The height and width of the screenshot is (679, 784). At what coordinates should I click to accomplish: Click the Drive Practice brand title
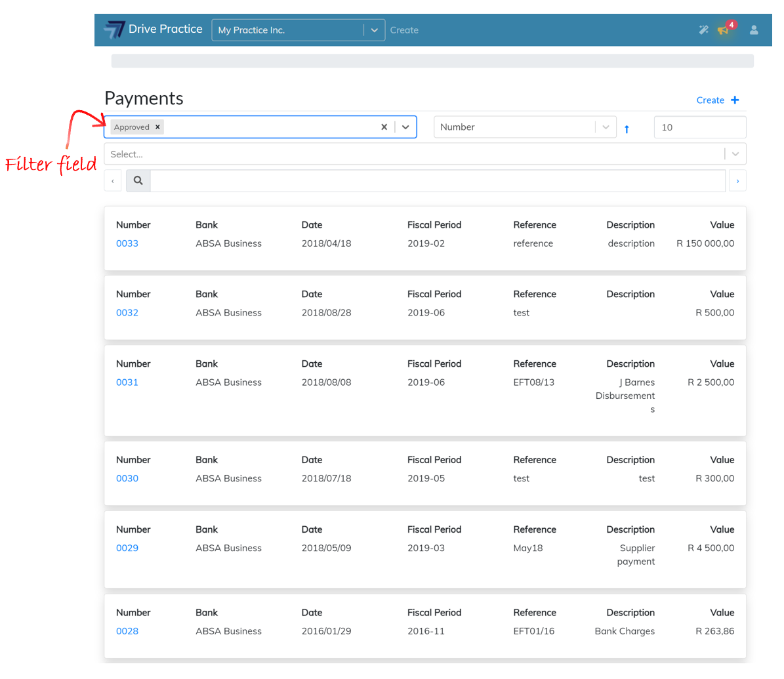coord(165,29)
